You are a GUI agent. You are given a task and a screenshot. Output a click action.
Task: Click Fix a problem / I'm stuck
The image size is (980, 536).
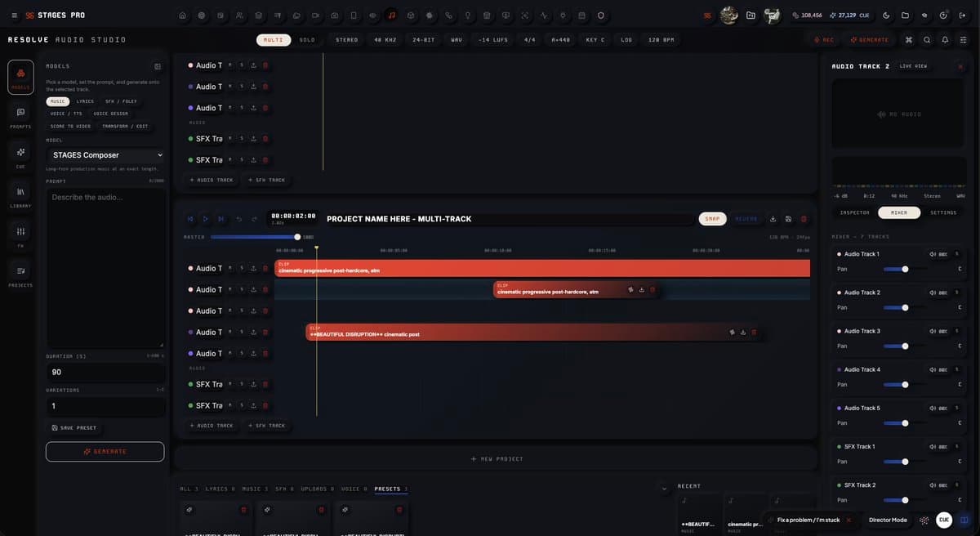[x=808, y=520]
